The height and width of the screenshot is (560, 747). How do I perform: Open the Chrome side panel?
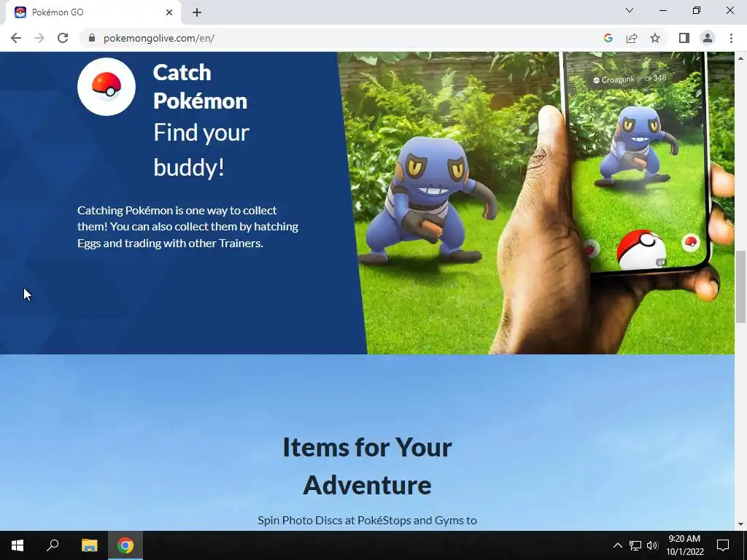[x=684, y=38]
